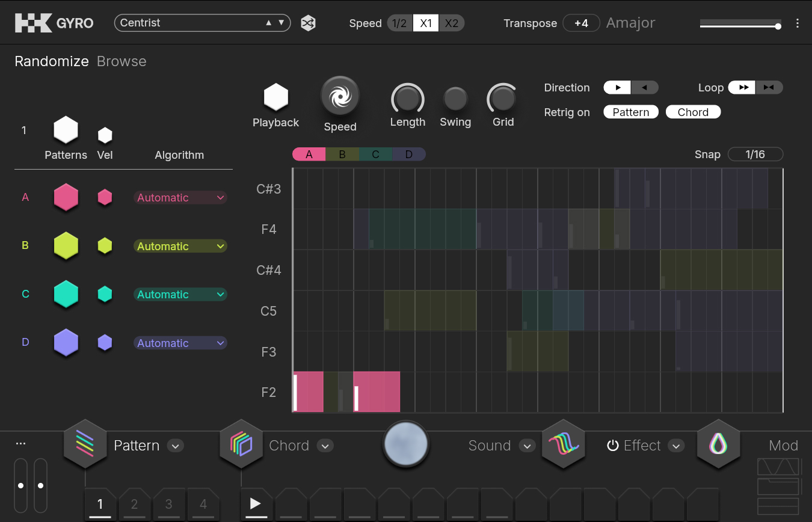Adjust the master volume slider
The height and width of the screenshot is (522, 812).
coord(740,26)
